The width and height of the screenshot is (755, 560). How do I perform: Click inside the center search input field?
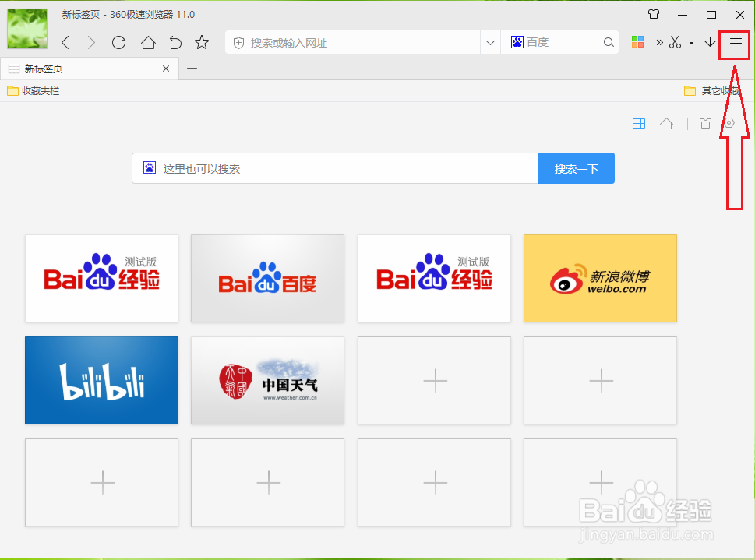click(x=335, y=168)
